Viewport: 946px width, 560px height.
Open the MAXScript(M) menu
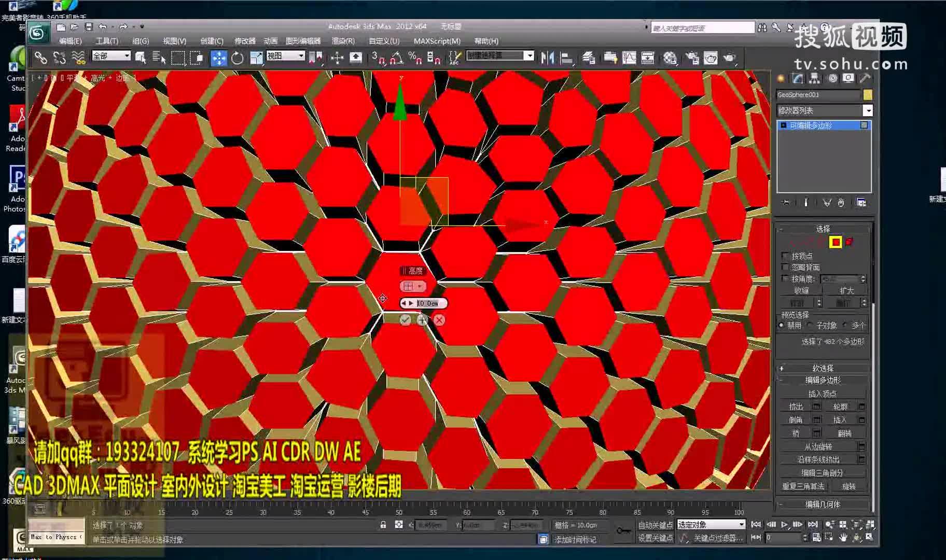click(x=437, y=41)
